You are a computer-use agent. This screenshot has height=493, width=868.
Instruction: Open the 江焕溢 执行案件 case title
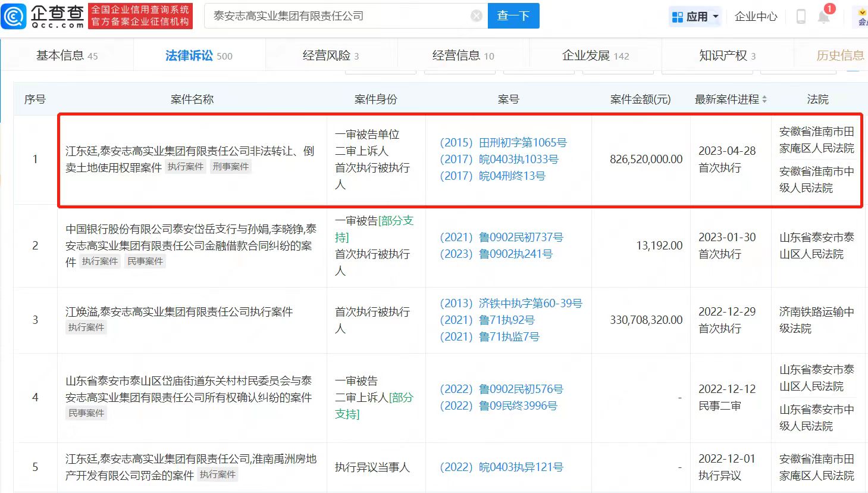pos(179,312)
